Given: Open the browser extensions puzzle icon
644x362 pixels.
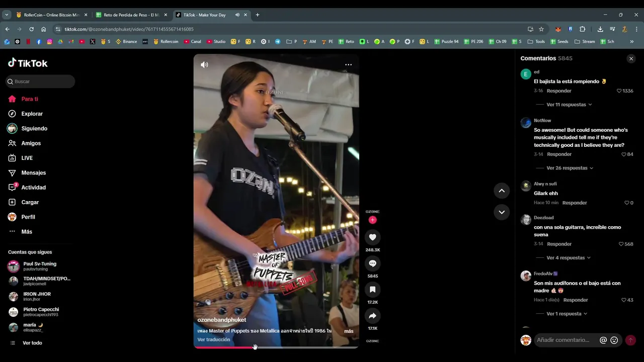Looking at the screenshot, I should (x=583, y=29).
